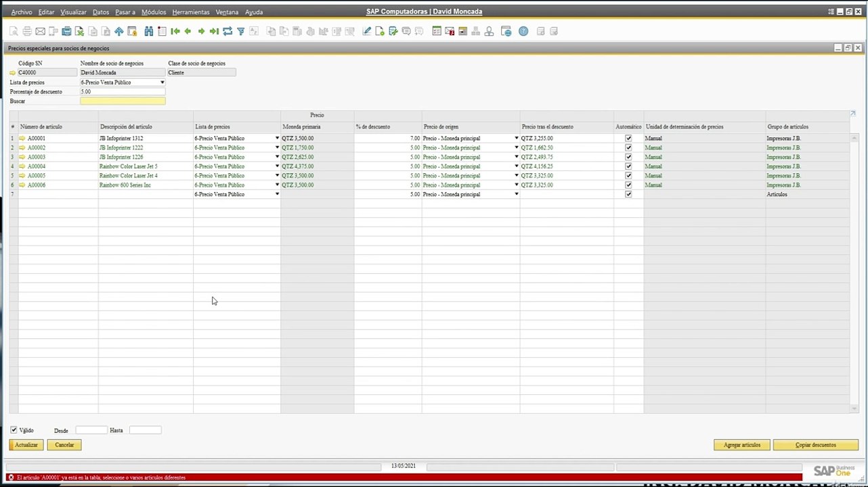
Task: Click the Copiar descuentos button
Action: 816,445
